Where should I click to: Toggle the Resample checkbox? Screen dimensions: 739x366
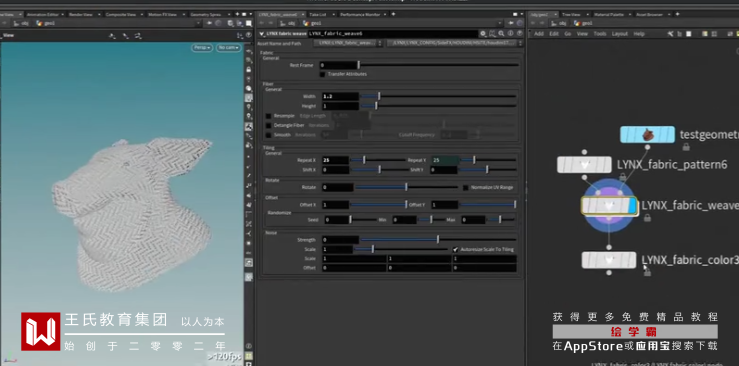pyautogui.click(x=268, y=116)
